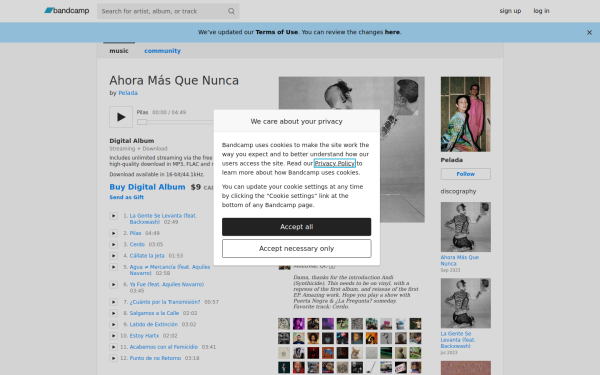600x375 pixels.
Task: Open the Cerdo track link
Action: point(137,244)
